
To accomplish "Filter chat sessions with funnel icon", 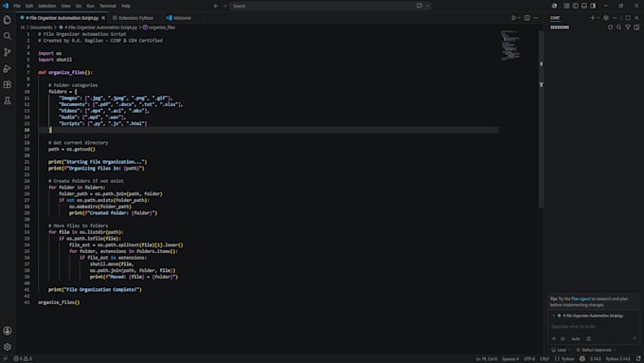I will click(628, 27).
